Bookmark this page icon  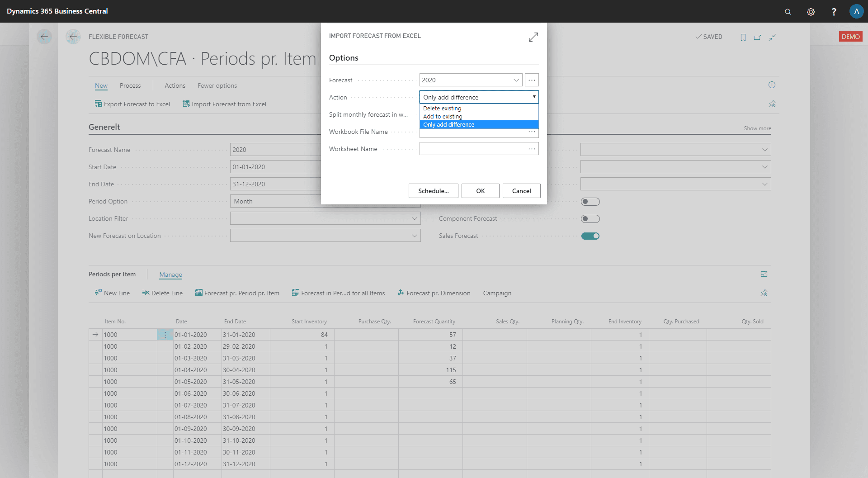[743, 37]
